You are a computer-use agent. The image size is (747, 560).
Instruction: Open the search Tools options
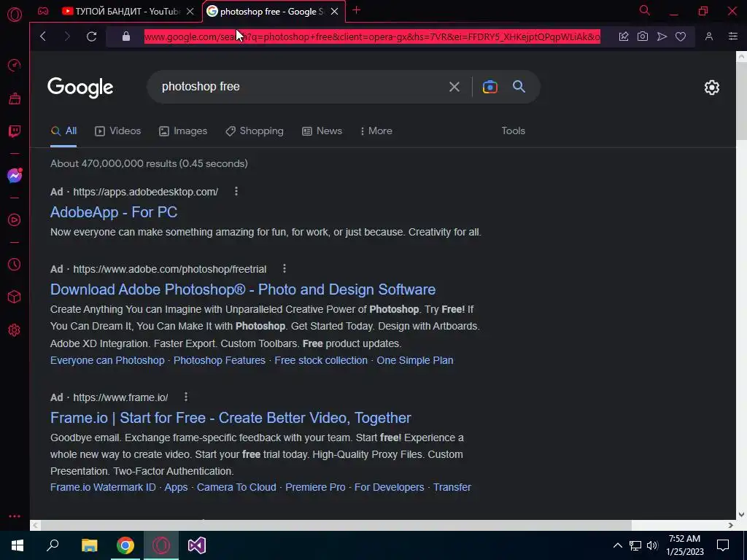(513, 131)
